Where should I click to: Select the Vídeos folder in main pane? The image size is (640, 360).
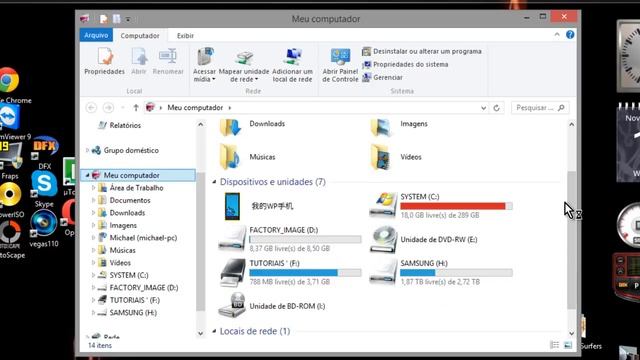(x=396, y=157)
